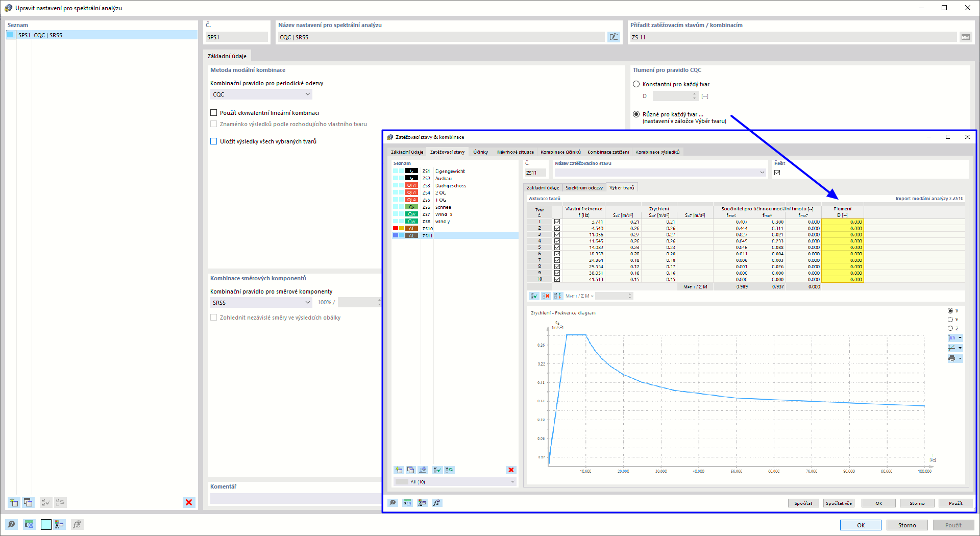Click the invert selection icon in the inner dialog list toolbar
Image resolution: width=980 pixels, height=536 pixels.
[x=449, y=470]
